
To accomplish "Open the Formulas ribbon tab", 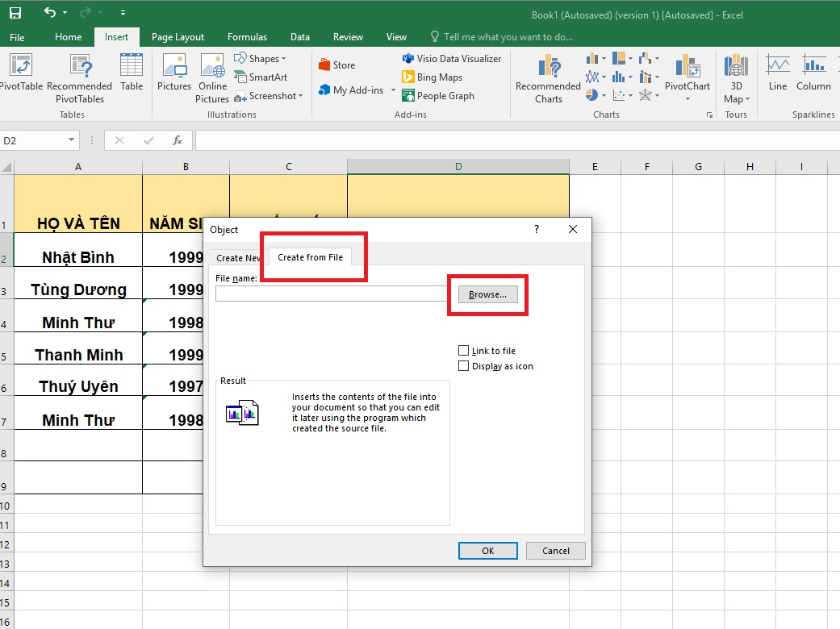I will (247, 37).
